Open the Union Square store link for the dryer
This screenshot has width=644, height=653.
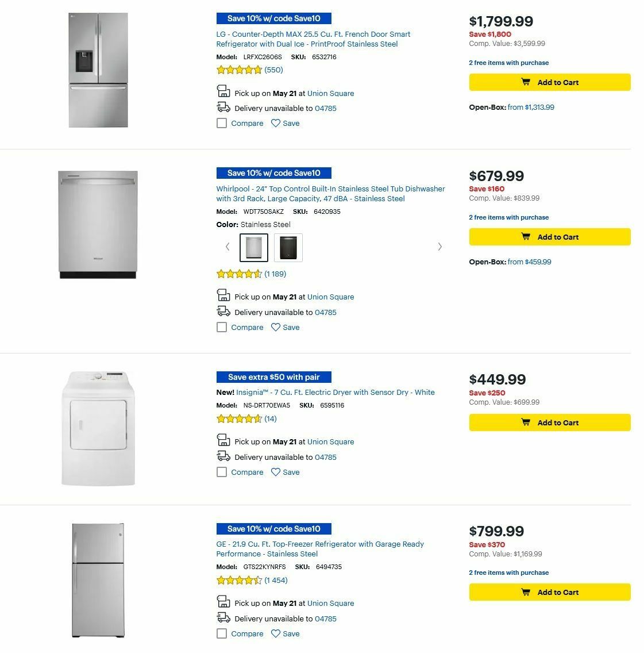(330, 441)
